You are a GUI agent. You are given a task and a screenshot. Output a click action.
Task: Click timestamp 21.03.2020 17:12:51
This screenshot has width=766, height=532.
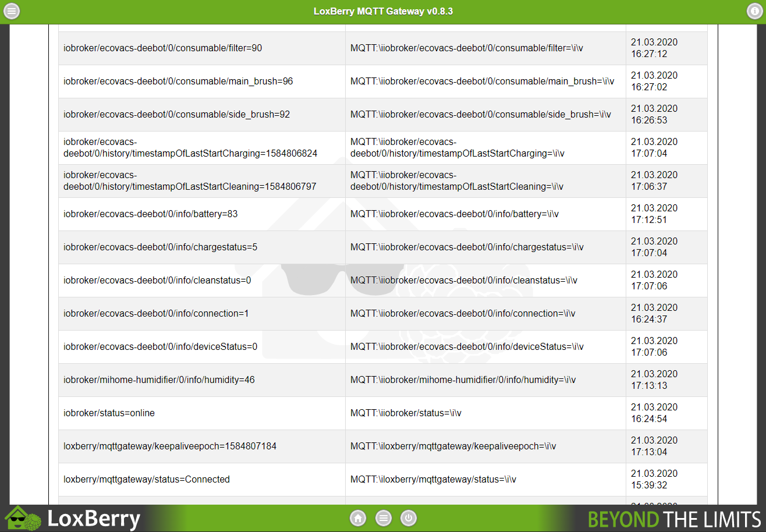[654, 214]
